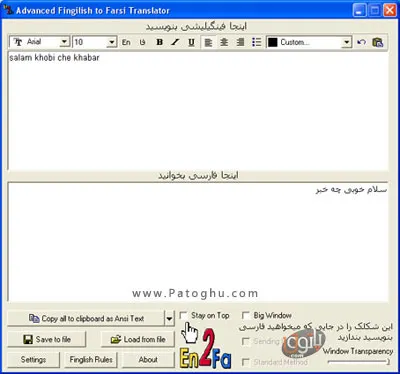Switch input to Farsi with فا button
This screenshot has width=400, height=374.
143,42
